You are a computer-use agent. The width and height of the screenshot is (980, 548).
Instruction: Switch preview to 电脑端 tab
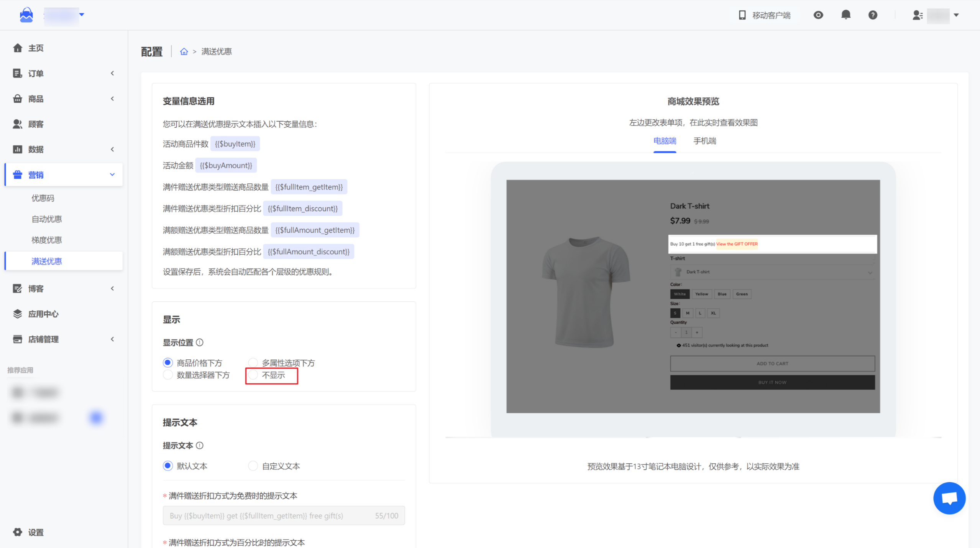coord(665,141)
